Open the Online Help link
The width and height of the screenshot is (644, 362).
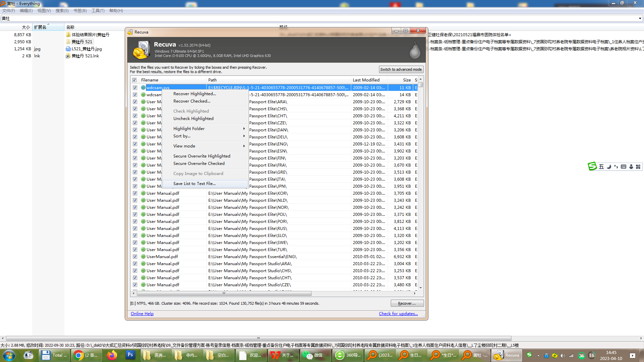pyautogui.click(x=142, y=314)
